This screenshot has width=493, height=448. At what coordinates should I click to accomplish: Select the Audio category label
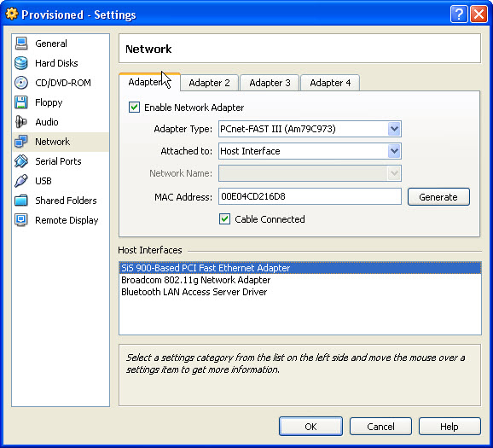coord(47,122)
